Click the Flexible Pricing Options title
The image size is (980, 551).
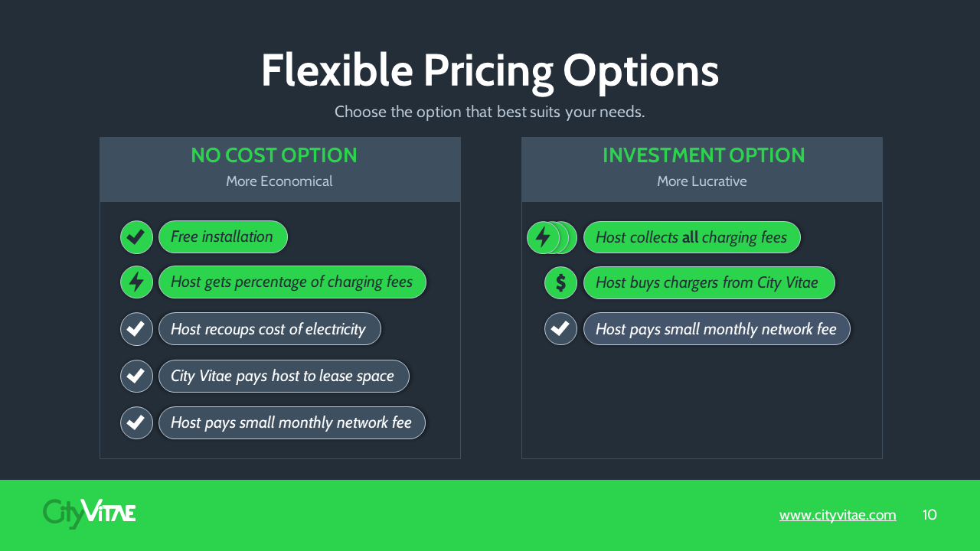tap(490, 71)
